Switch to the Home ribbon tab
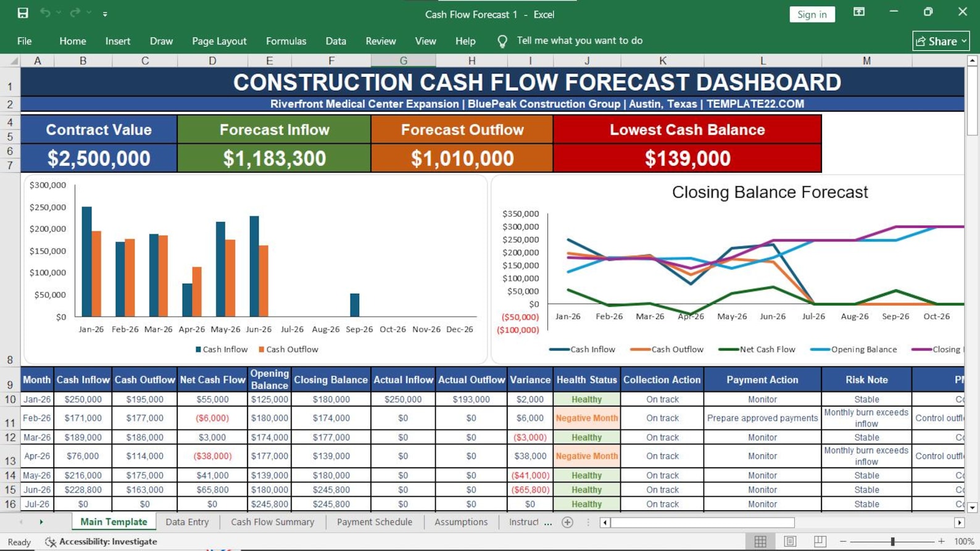Image resolution: width=980 pixels, height=551 pixels. click(73, 41)
